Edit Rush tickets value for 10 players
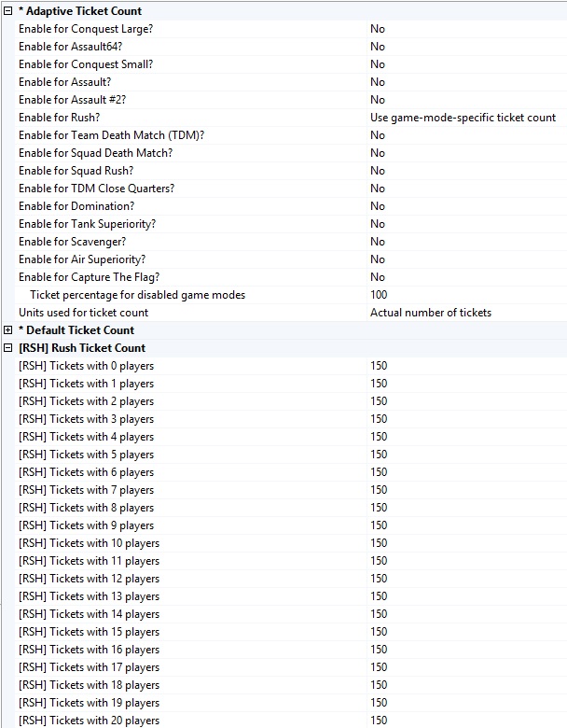Screen dimensions: 567x728 click(379, 543)
